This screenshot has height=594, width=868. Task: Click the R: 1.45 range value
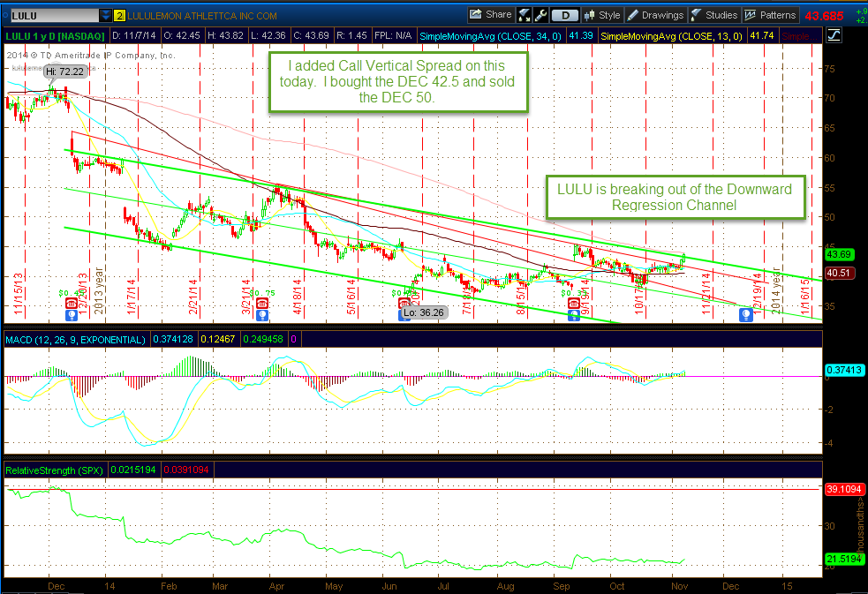351,35
